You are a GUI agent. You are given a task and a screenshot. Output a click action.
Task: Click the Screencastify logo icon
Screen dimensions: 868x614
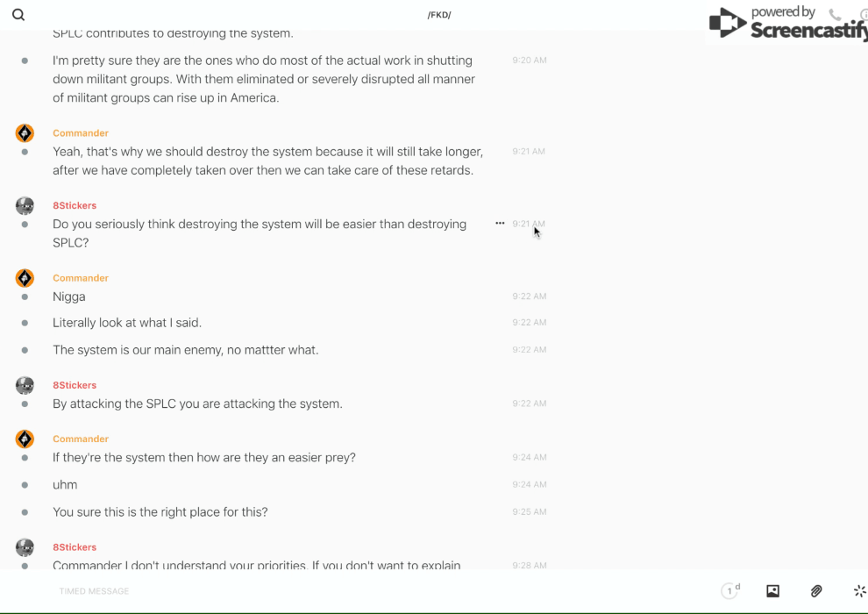(x=727, y=23)
